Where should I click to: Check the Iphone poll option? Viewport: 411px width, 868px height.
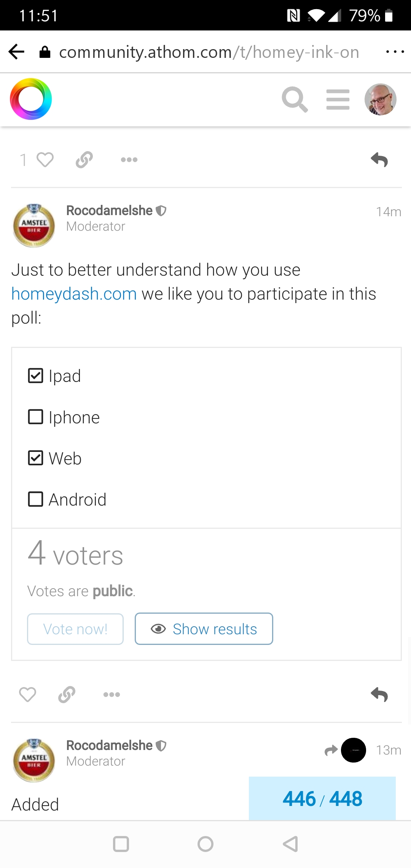[36, 417]
